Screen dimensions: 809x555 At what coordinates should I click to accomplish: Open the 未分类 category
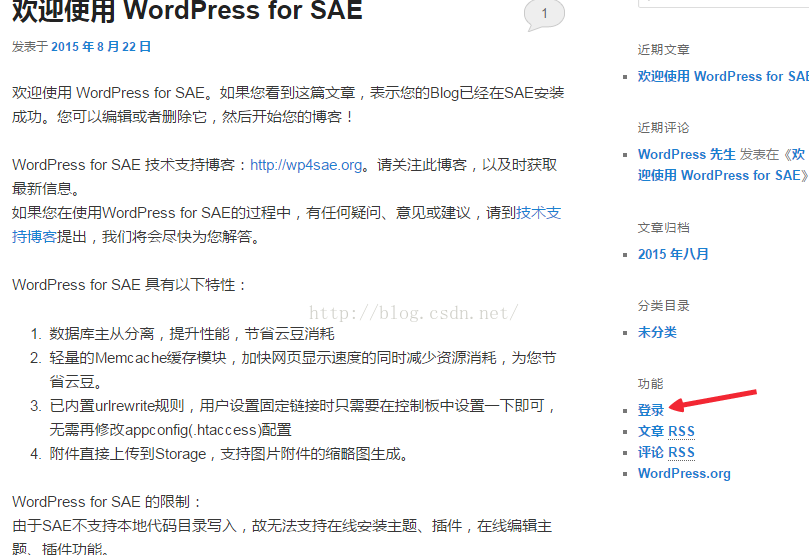(x=657, y=332)
